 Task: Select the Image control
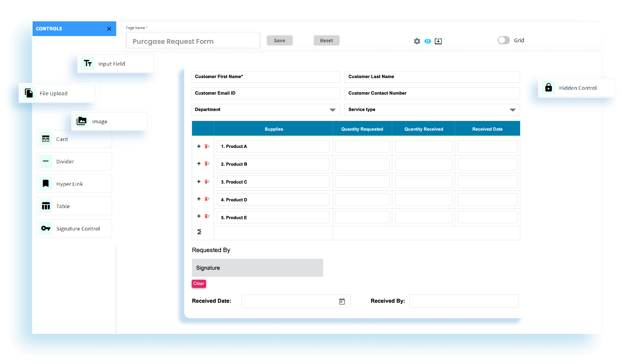coord(99,121)
